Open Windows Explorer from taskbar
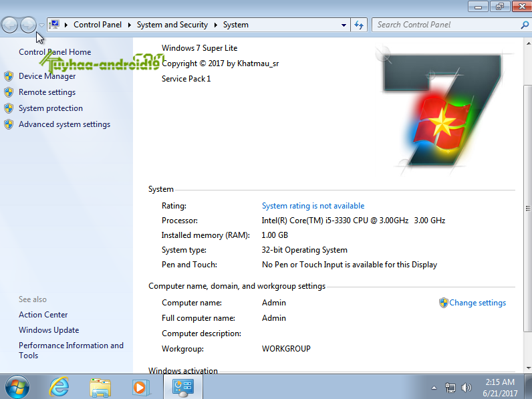This screenshot has width=532, height=399. (x=100, y=388)
